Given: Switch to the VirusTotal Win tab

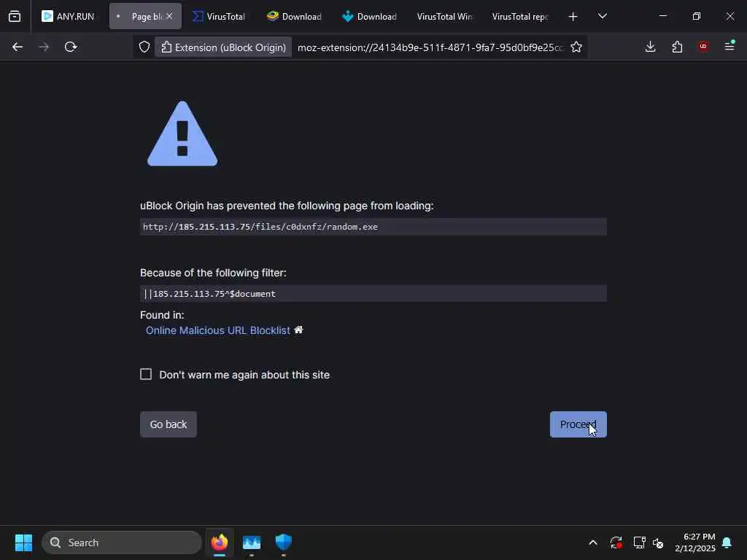Looking at the screenshot, I should tap(444, 17).
